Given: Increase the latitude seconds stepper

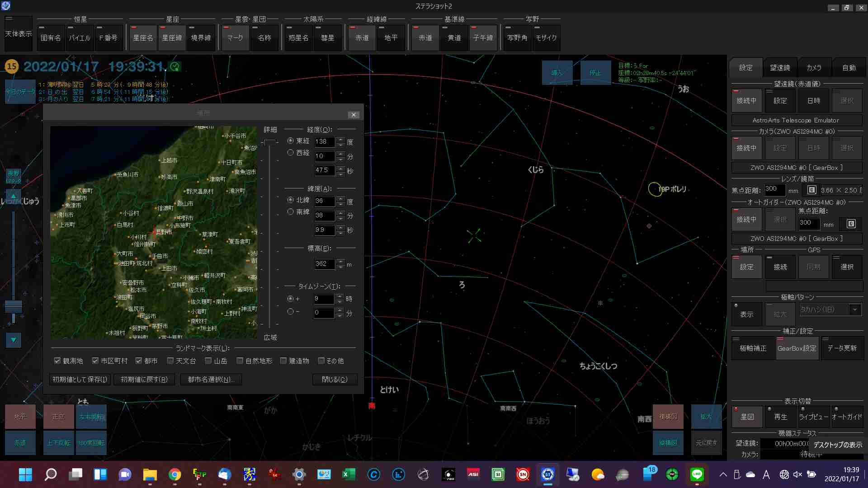Looking at the screenshot, I should (x=340, y=227).
